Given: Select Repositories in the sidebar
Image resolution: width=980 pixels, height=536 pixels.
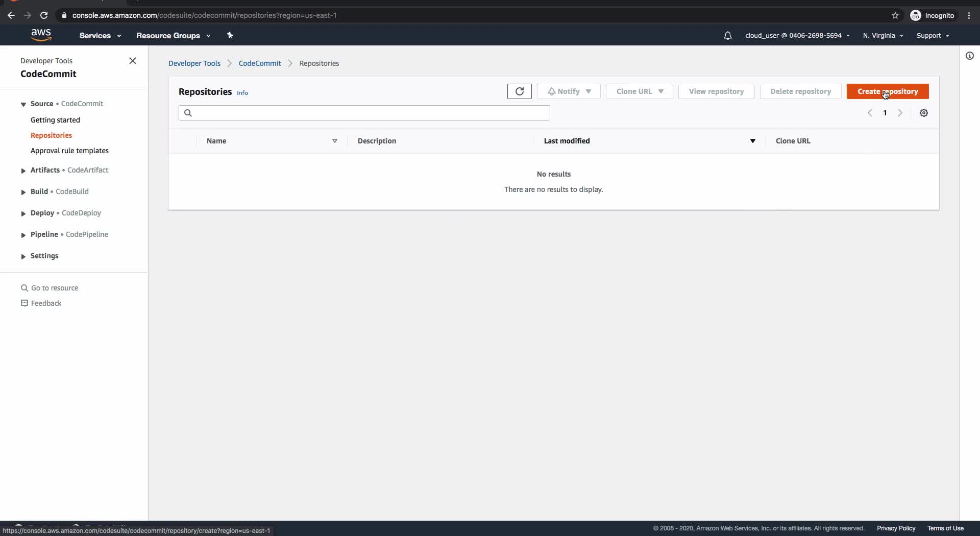Looking at the screenshot, I should click(51, 135).
